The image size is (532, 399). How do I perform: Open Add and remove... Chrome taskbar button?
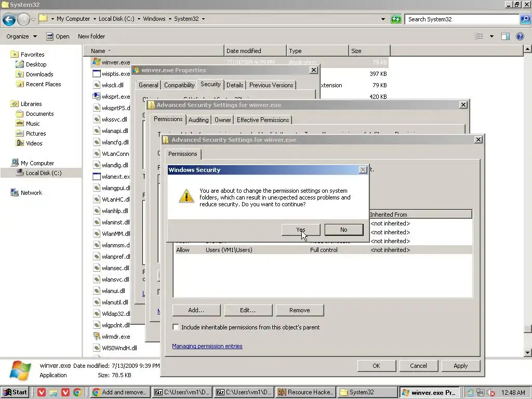tap(120, 392)
